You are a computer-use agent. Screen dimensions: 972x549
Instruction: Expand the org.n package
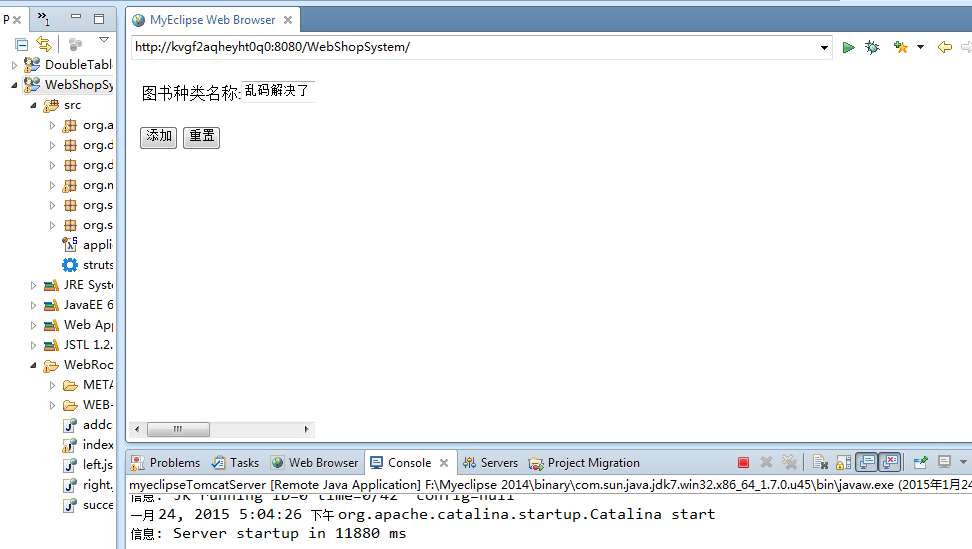point(53,185)
